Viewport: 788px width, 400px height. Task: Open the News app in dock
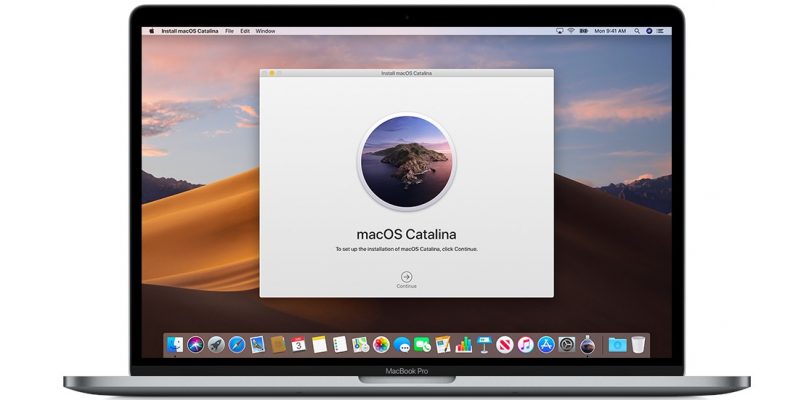coord(505,344)
